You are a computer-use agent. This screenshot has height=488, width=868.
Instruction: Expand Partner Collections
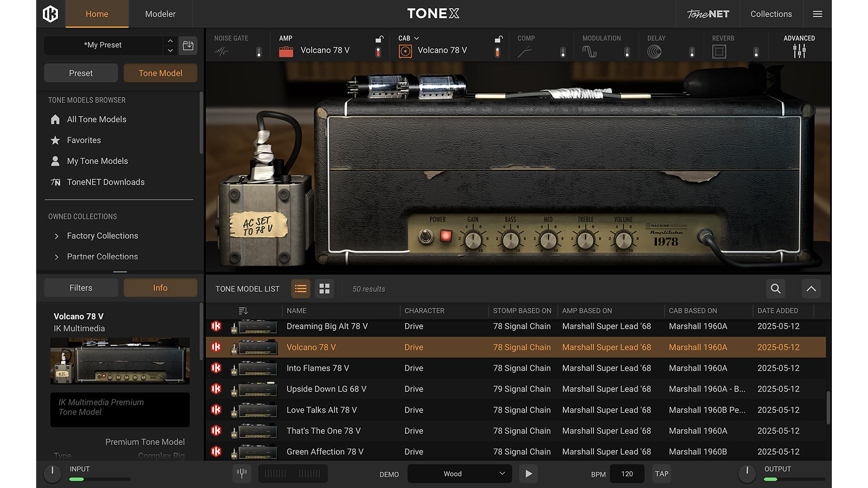pyautogui.click(x=56, y=257)
